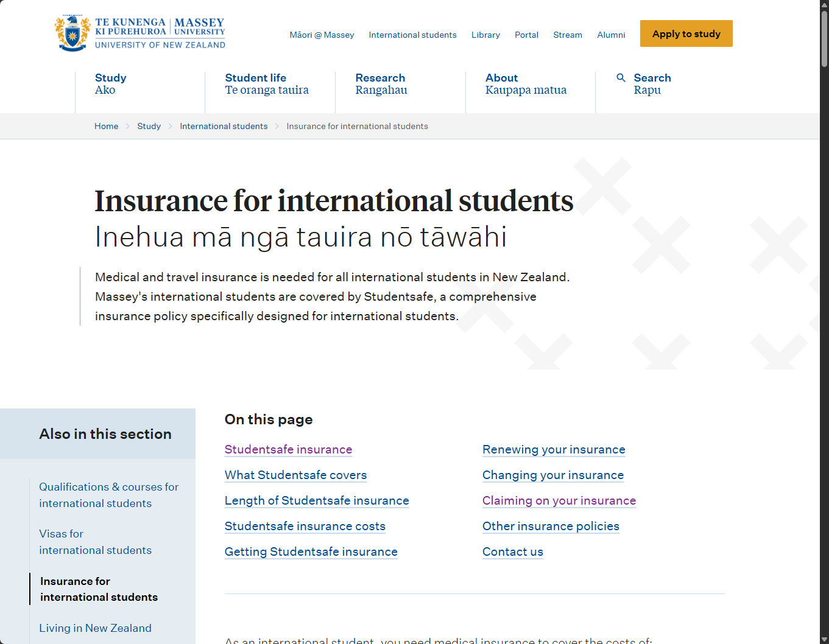Screen dimensions: 829x644
Task: Open the Research Rangahau menu
Action: coord(381,84)
